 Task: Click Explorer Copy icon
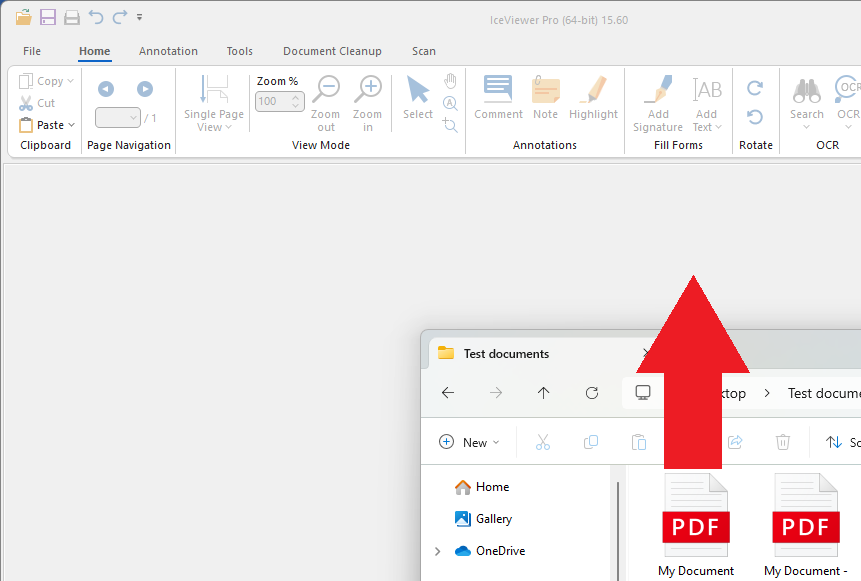[x=591, y=442]
